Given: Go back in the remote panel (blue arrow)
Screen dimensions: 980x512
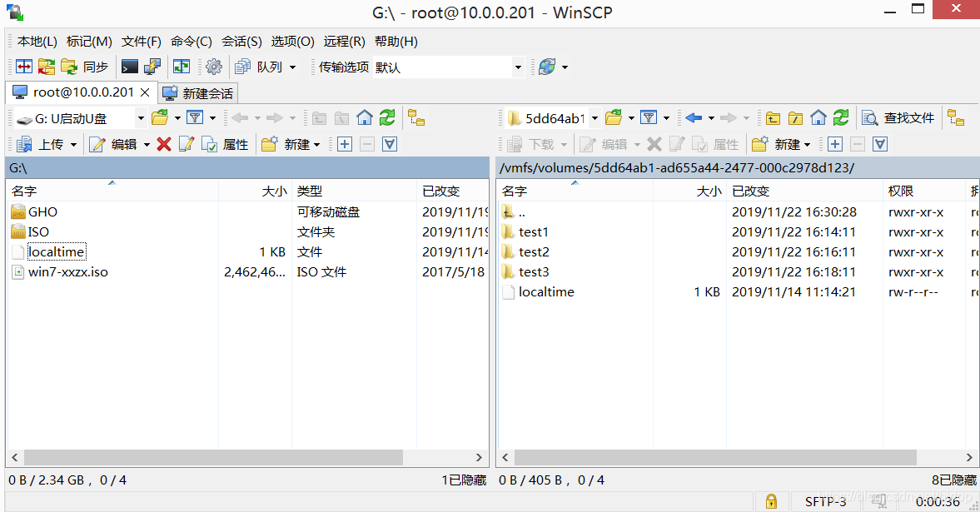Looking at the screenshot, I should tap(693, 117).
